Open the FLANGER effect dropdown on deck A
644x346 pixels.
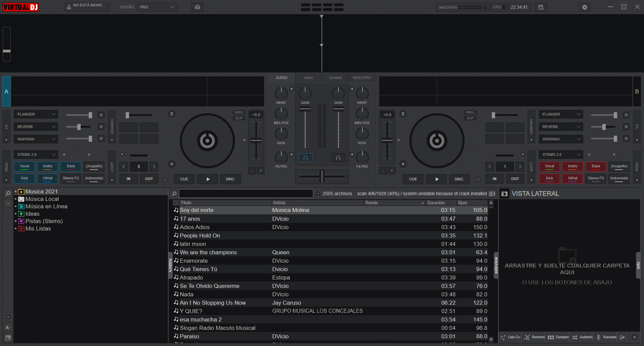click(x=36, y=114)
